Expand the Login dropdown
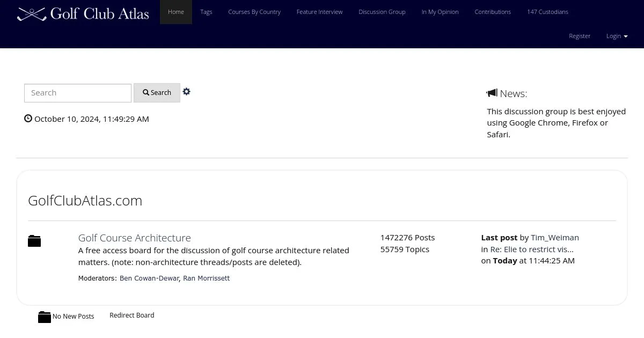This screenshot has height=338, width=644. (x=617, y=36)
